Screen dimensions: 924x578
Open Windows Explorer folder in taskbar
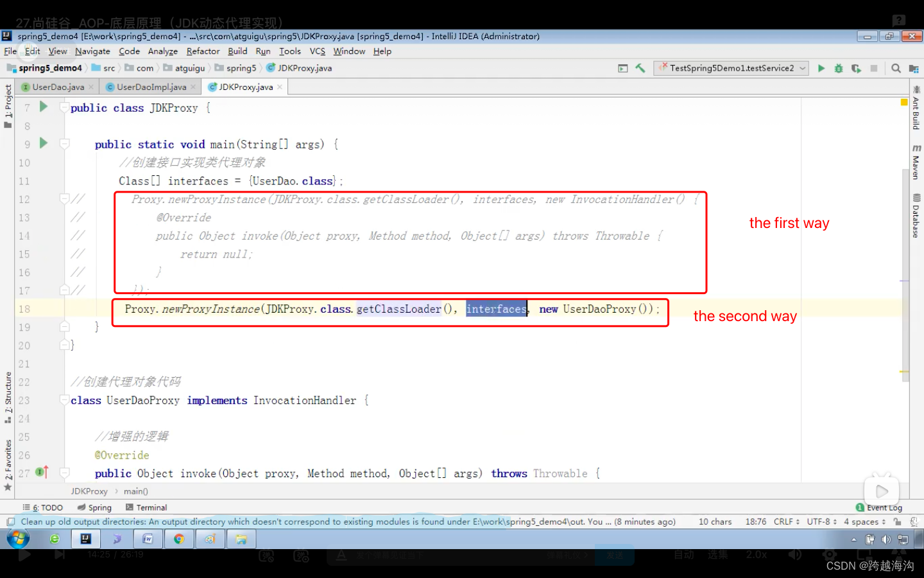click(241, 539)
